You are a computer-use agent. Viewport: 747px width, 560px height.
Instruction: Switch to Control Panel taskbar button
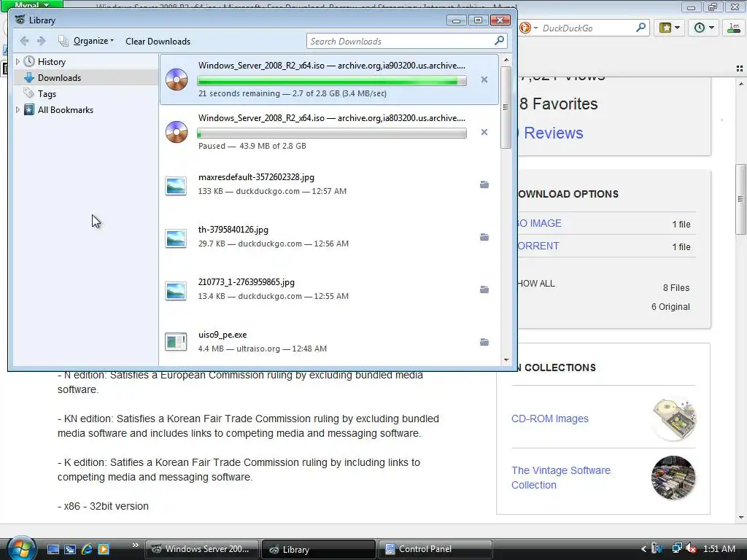pyautogui.click(x=435, y=549)
